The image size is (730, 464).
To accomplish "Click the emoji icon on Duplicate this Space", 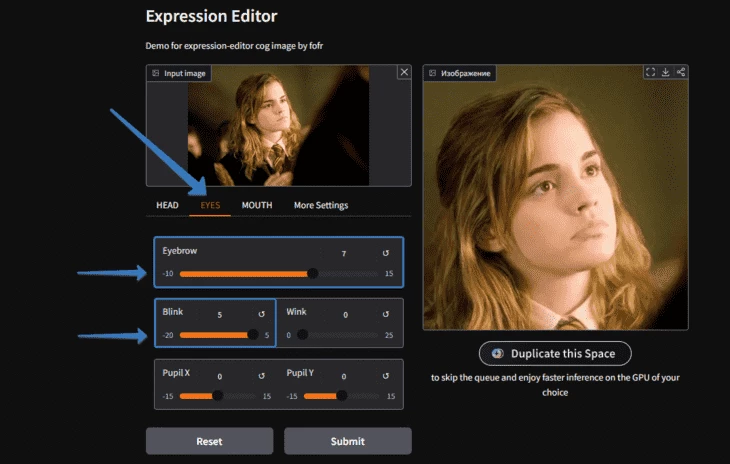I will point(498,353).
